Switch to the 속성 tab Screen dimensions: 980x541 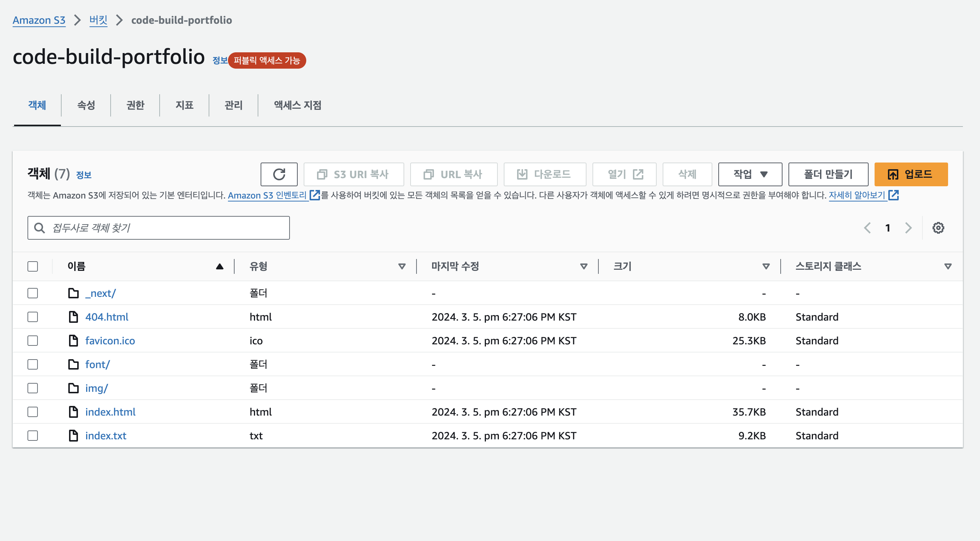point(86,105)
